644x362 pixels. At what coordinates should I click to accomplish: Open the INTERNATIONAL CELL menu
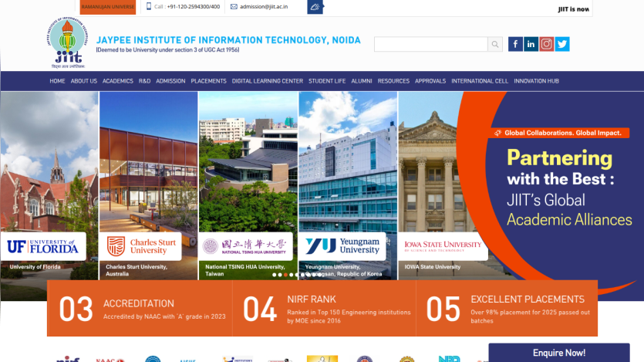pos(480,81)
